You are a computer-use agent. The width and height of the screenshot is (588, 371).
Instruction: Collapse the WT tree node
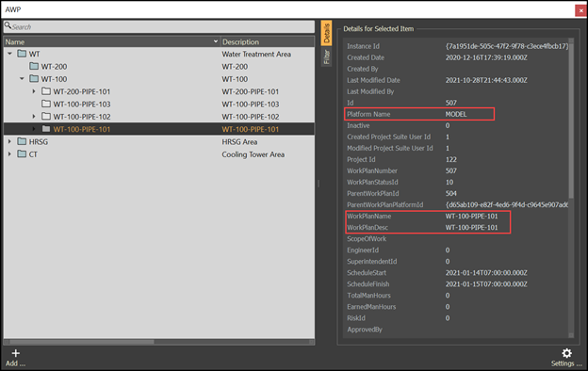tap(9, 54)
